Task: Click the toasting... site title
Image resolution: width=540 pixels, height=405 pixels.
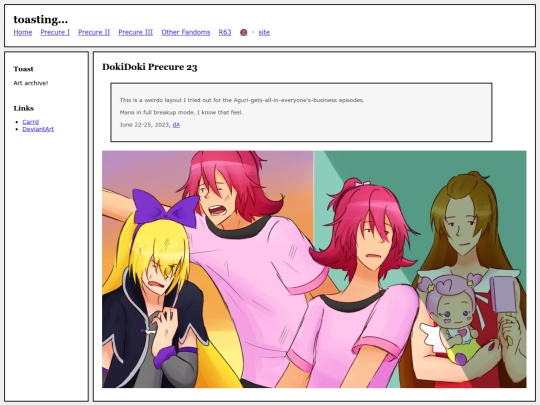Action: point(41,19)
